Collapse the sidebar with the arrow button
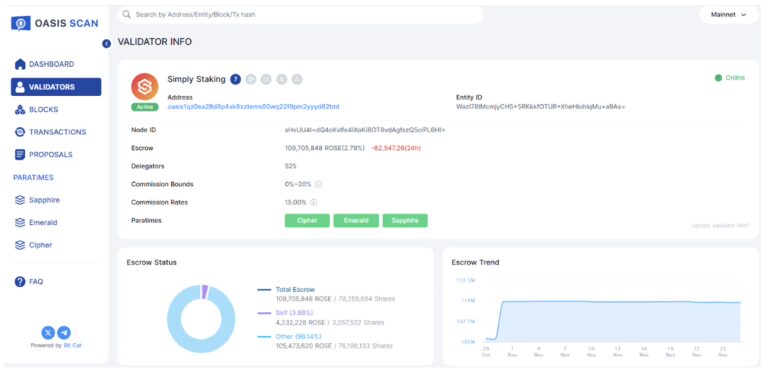768x376 pixels. pyautogui.click(x=106, y=44)
